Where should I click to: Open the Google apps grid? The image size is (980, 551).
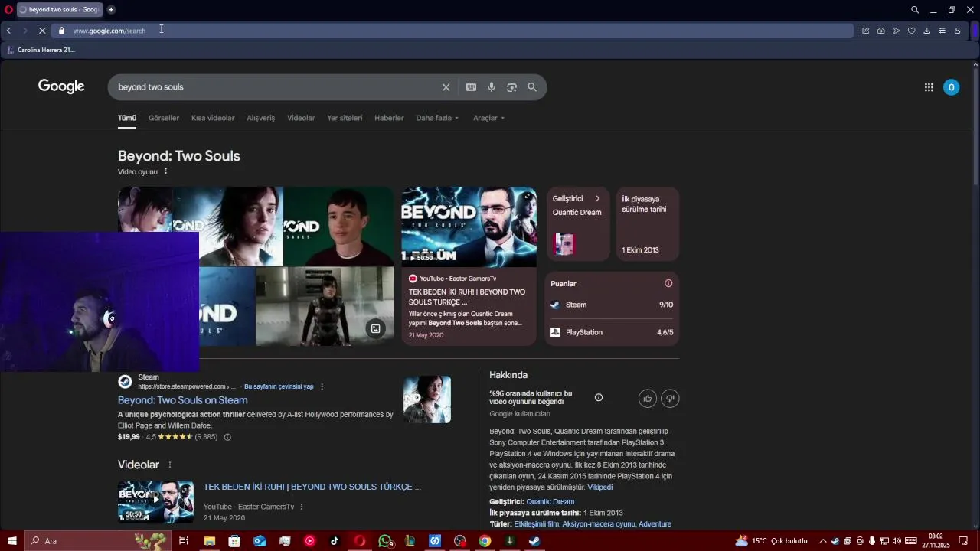tap(929, 87)
